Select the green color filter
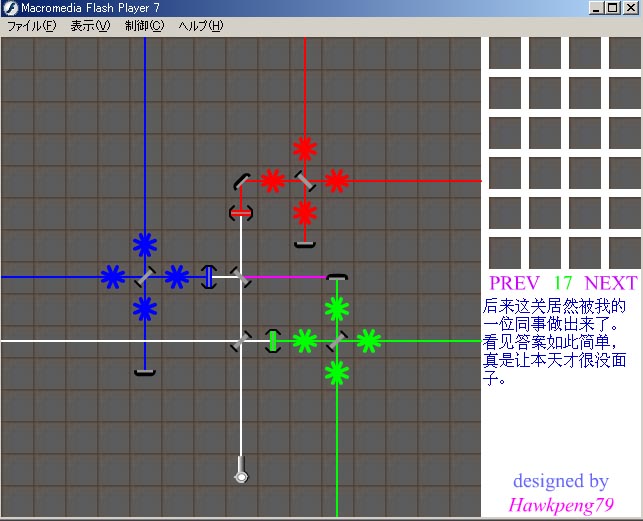Image resolution: width=643 pixels, height=521 pixels. coord(273,341)
